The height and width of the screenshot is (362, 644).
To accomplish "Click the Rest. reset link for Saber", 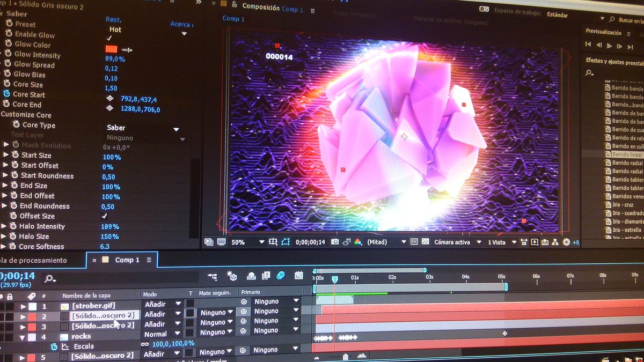I will click(113, 20).
